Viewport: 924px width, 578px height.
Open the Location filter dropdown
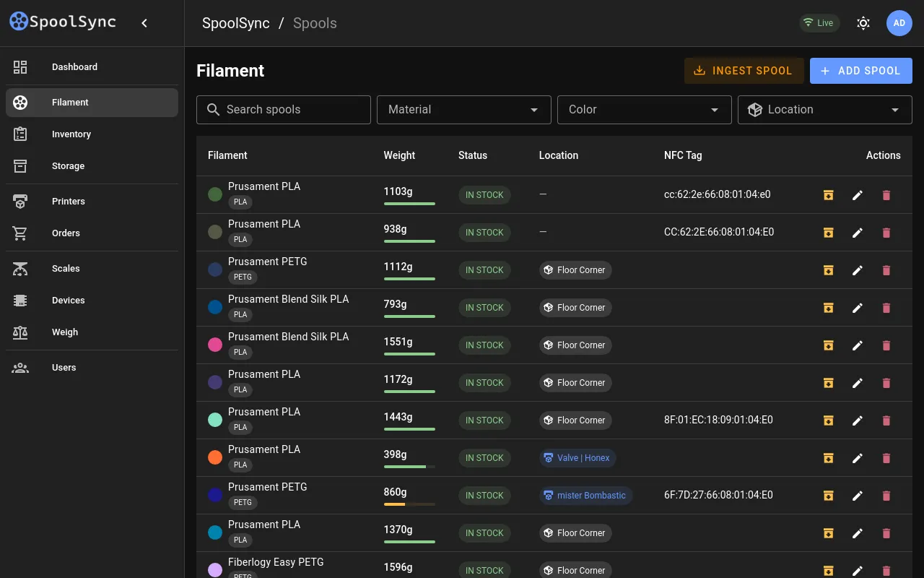tap(824, 110)
